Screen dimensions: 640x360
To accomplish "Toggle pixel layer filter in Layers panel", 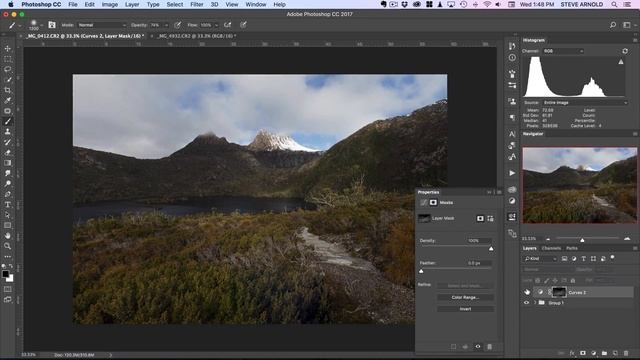I will 564,259.
